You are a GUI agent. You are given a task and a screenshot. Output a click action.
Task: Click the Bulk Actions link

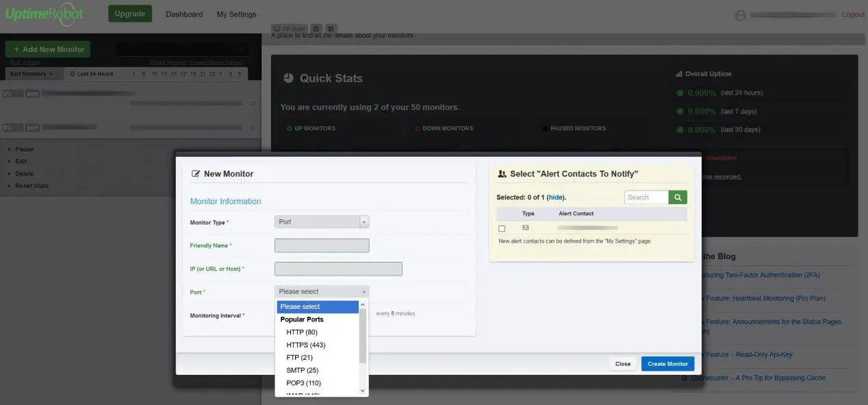[x=24, y=62]
